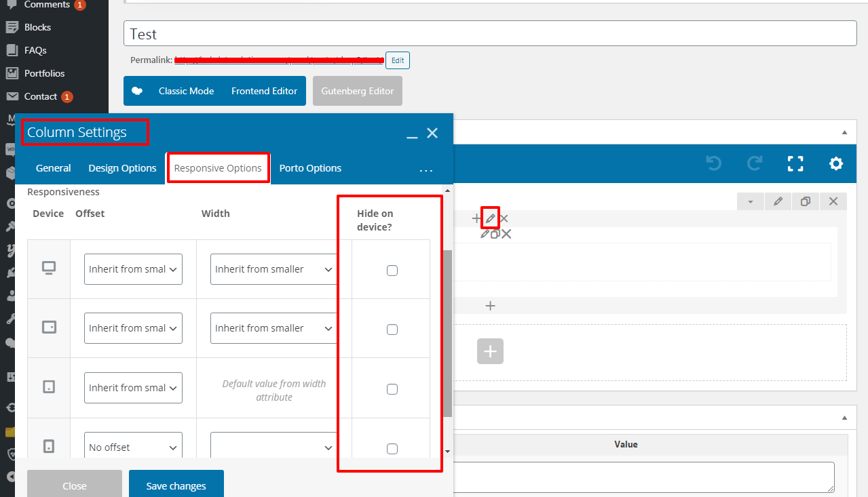
Task: Open page builder settings gear
Action: click(x=836, y=163)
